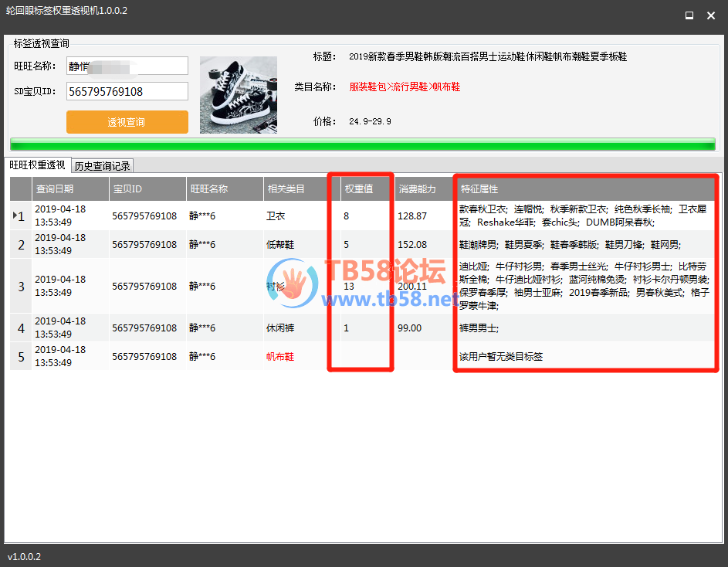
Task: Sort by the 消费能力 column header
Action: (x=423, y=189)
